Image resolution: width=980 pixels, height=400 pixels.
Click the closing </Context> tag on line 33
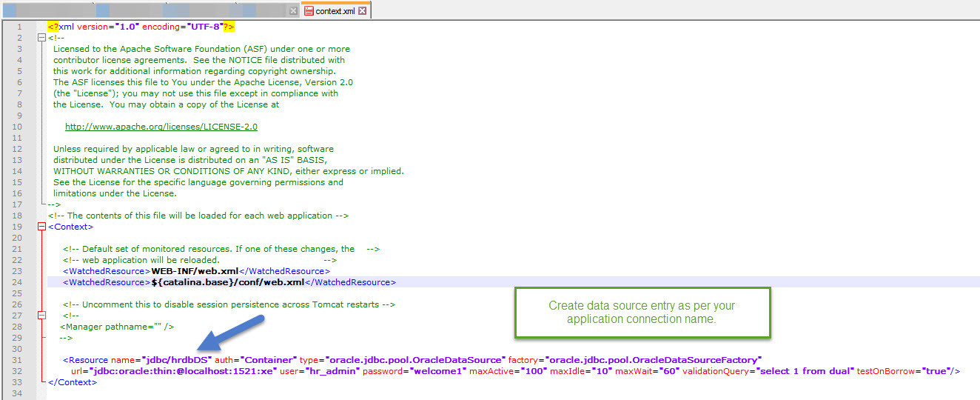pyautogui.click(x=73, y=382)
